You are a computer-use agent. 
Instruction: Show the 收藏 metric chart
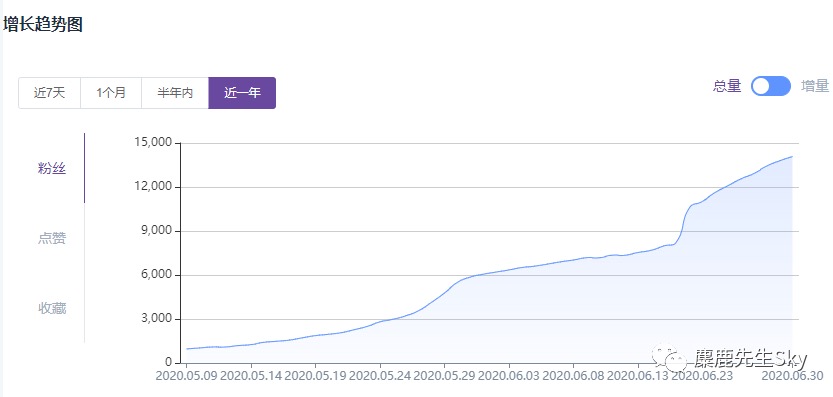tap(52, 308)
